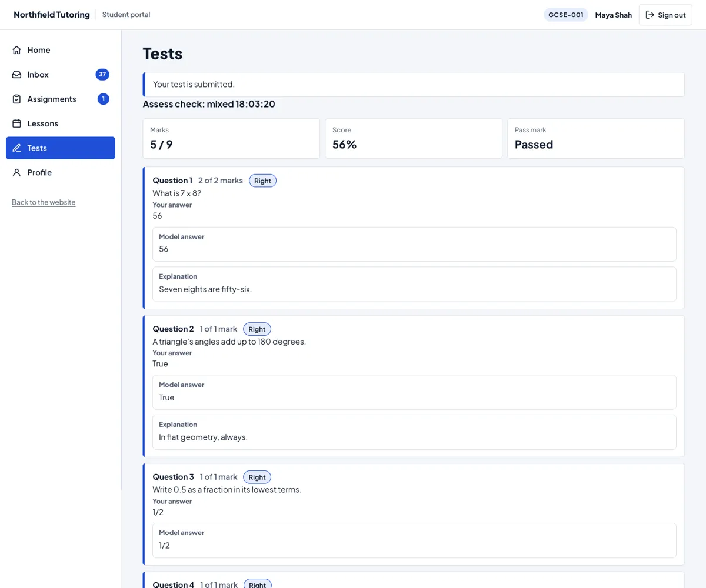Viewport: 706px width, 588px height.
Task: Click the Pass mark 'Passed' value
Action: coord(534,145)
